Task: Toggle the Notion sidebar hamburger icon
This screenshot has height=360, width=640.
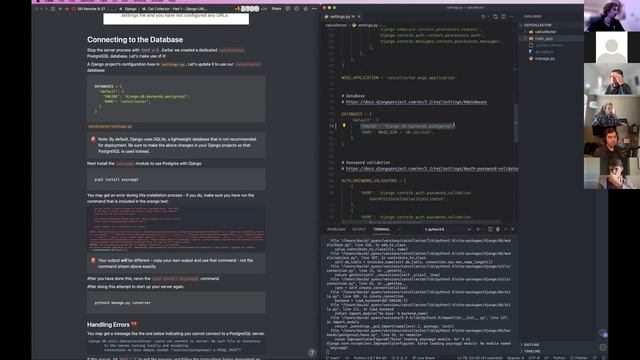Action: pos(53,9)
